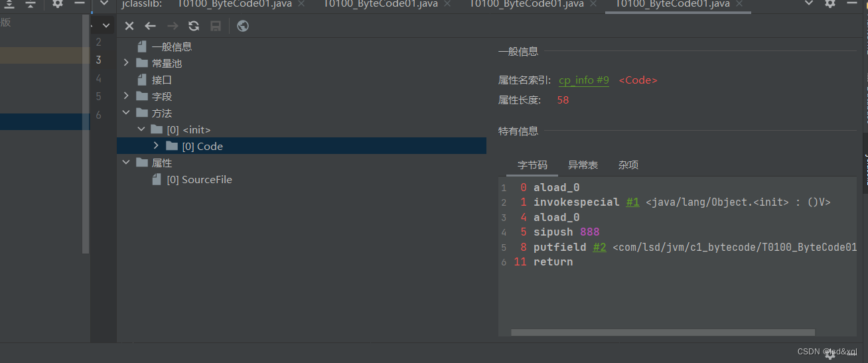Click the aload_0 instruction at offset 4
The width and height of the screenshot is (868, 363).
coord(556,218)
